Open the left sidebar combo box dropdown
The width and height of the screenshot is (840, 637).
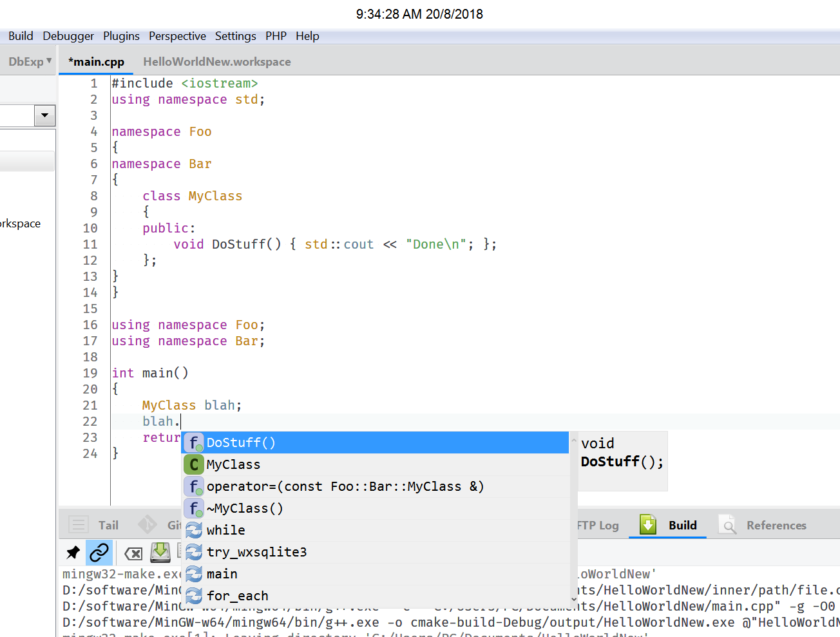[x=44, y=115]
